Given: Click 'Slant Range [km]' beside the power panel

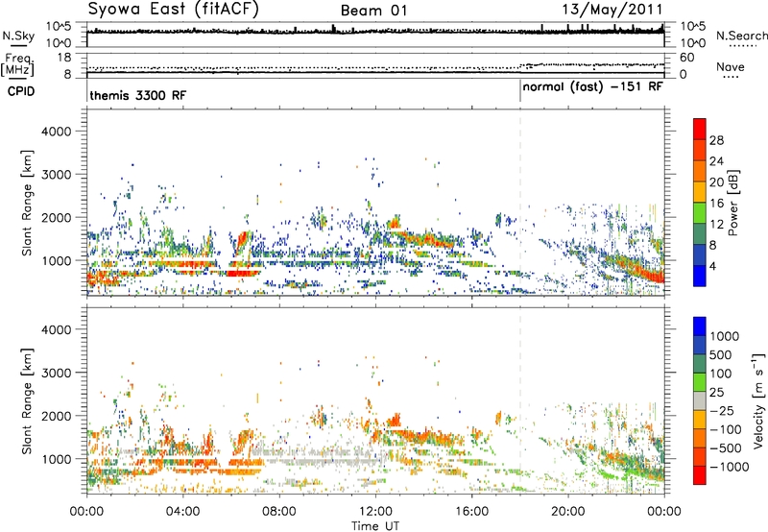Looking at the screenshot, I should (x=27, y=203).
